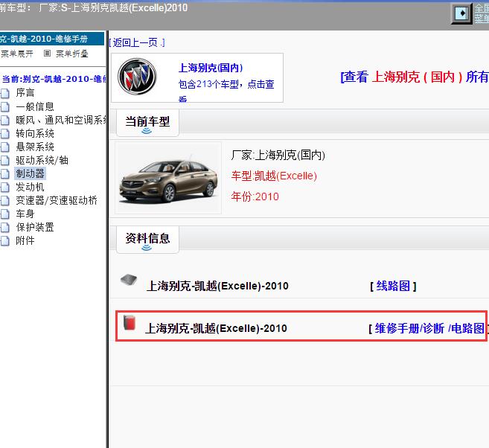Expand all menus with 菜单展开
This screenshot has width=489, height=448.
17,54
